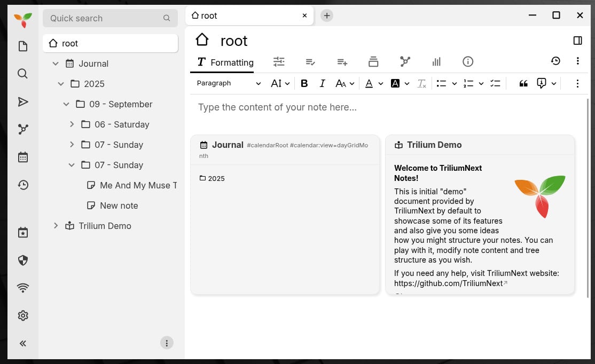The height and width of the screenshot is (364, 595).
Task: Toggle the right pane visibility
Action: (577, 41)
